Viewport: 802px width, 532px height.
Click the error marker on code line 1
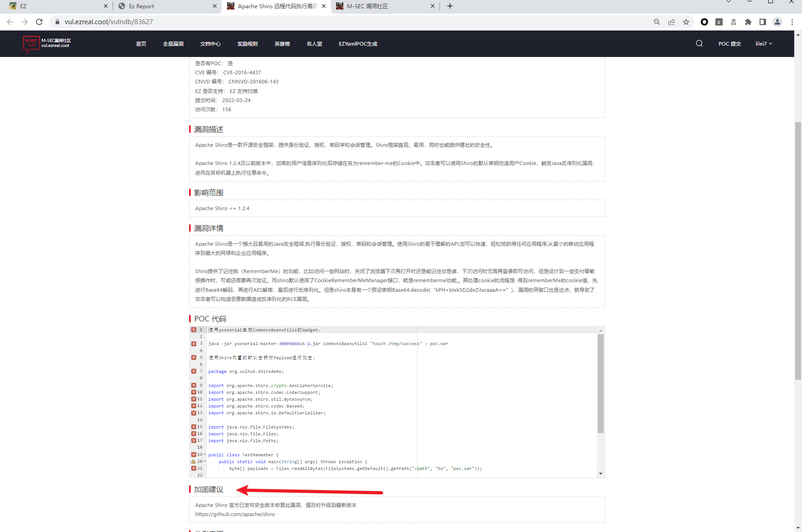point(194,330)
